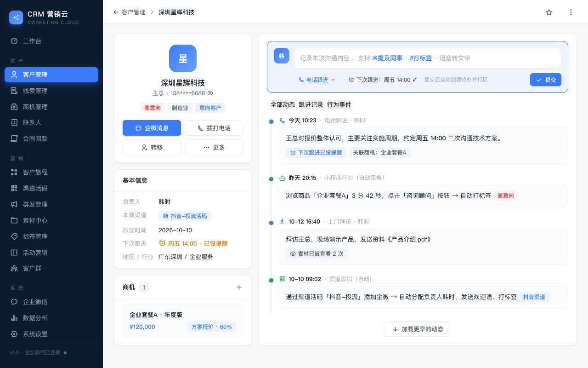Click the 关联商机：企业套餐A chip
The image size is (588, 368).
pos(379,152)
